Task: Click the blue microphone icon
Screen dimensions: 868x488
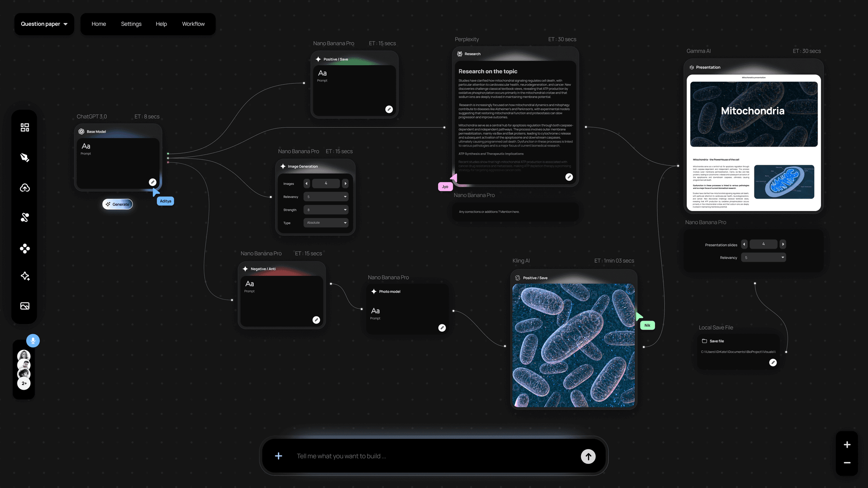Action: point(33,341)
